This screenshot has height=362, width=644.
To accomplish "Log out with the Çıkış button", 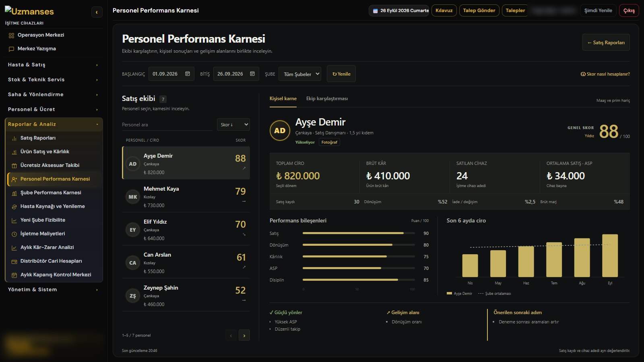I will 629,10.
